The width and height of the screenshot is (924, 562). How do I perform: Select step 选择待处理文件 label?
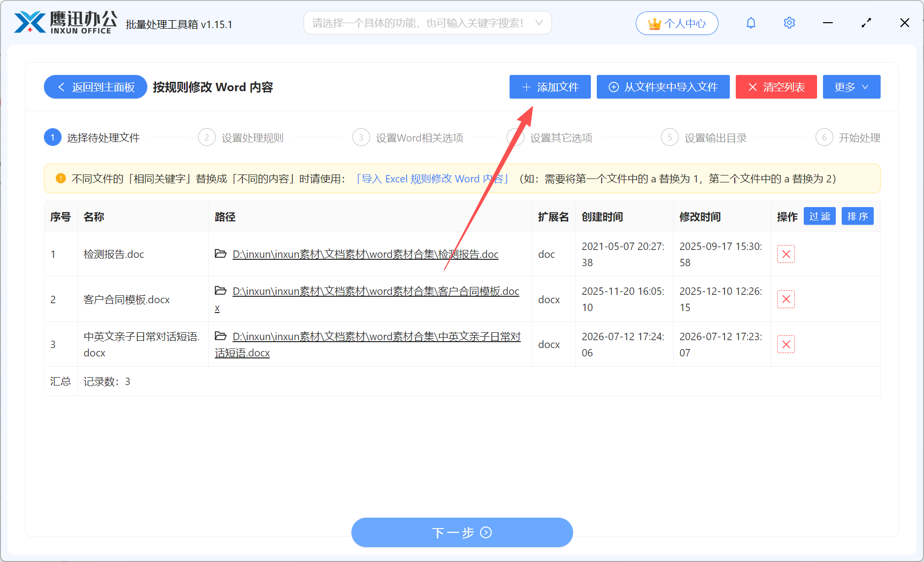point(103,138)
